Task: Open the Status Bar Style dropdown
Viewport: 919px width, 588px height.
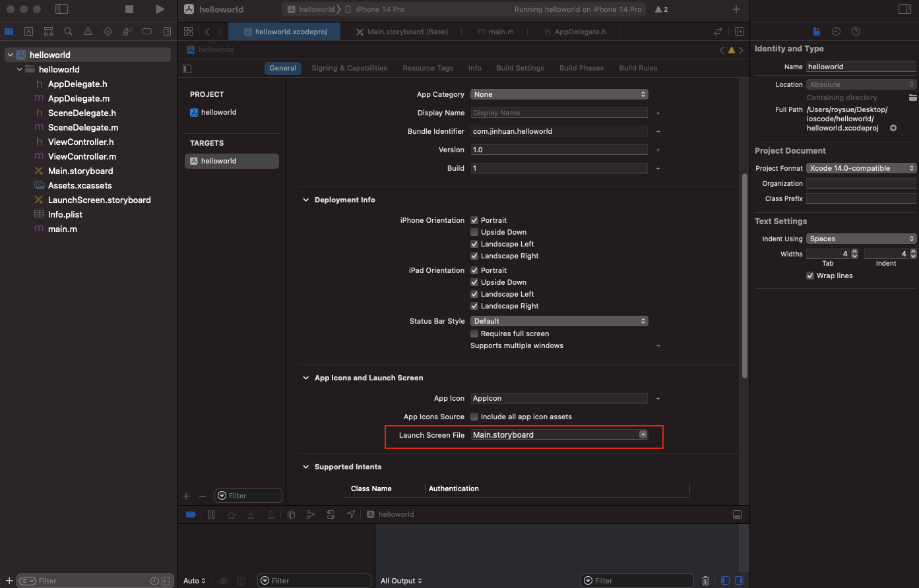Action: [x=559, y=321]
